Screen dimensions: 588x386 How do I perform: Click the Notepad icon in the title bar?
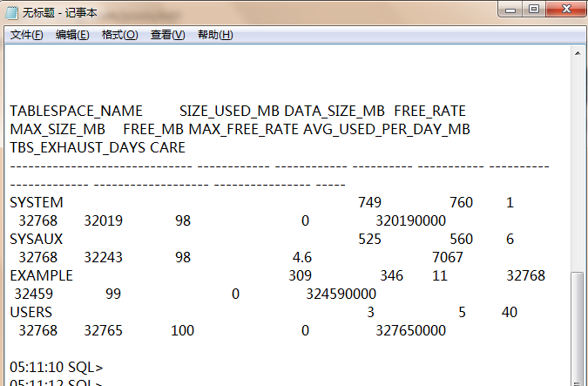(x=11, y=12)
